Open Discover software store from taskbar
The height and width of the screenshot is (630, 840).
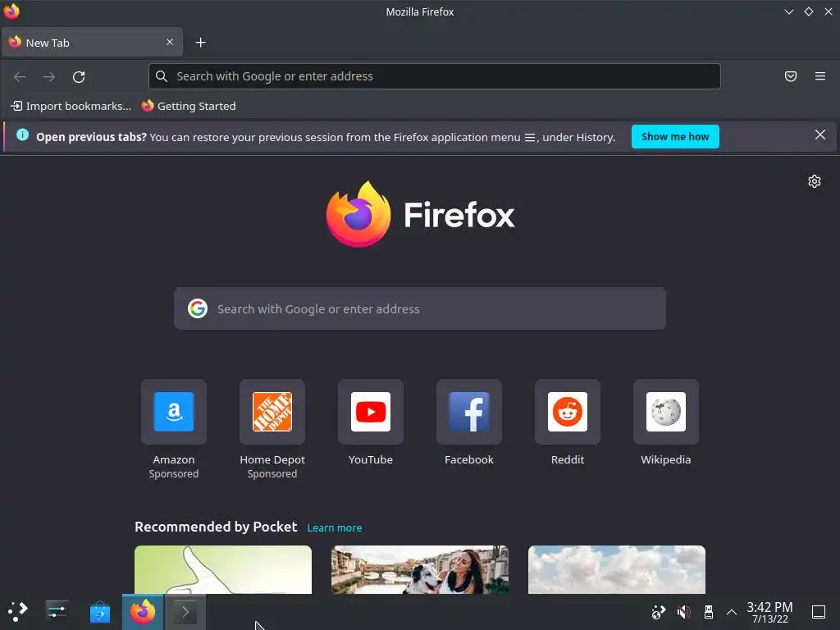(99, 612)
